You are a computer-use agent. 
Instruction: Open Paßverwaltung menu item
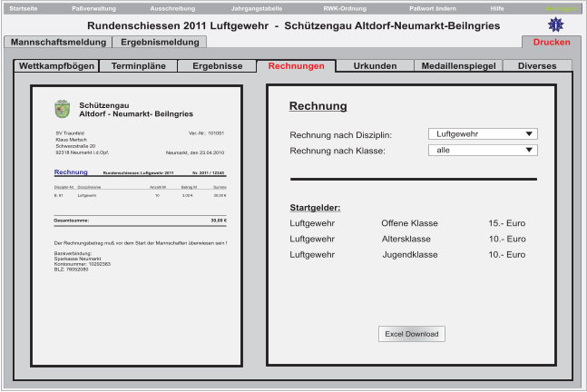coord(94,8)
